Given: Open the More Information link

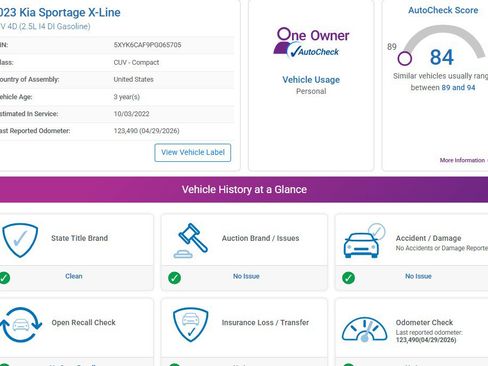Looking at the screenshot, I should 463,160.
